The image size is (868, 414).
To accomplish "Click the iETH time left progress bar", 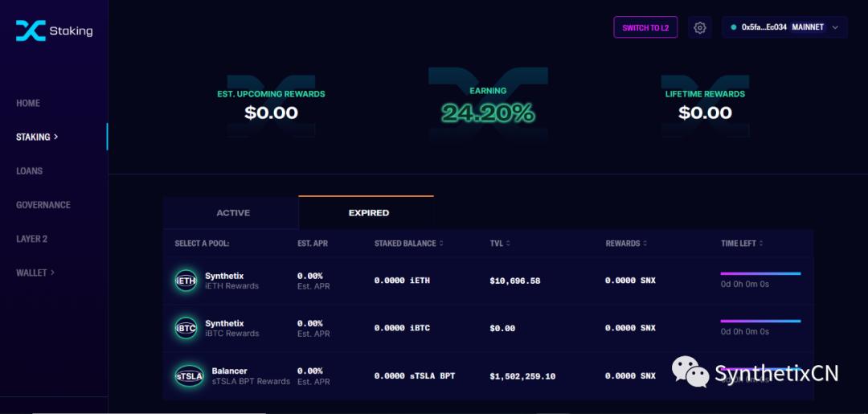I will 760,273.
